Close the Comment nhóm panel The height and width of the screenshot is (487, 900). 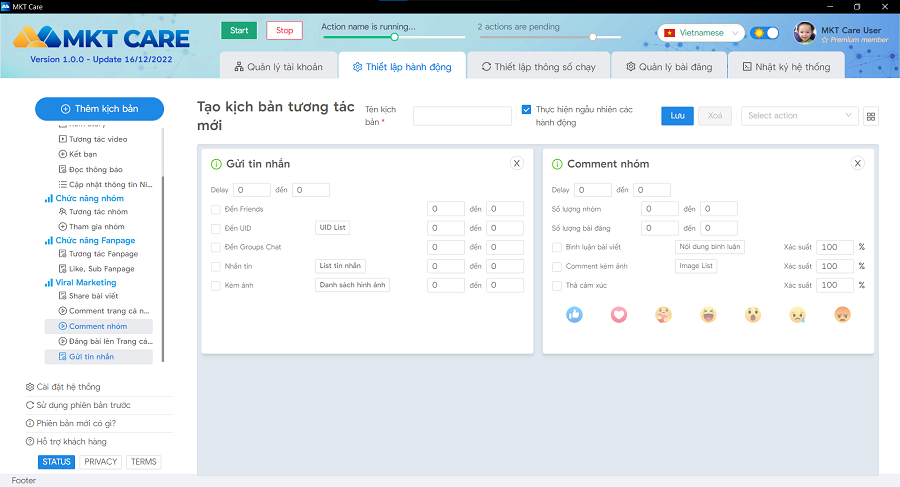pyautogui.click(x=858, y=163)
